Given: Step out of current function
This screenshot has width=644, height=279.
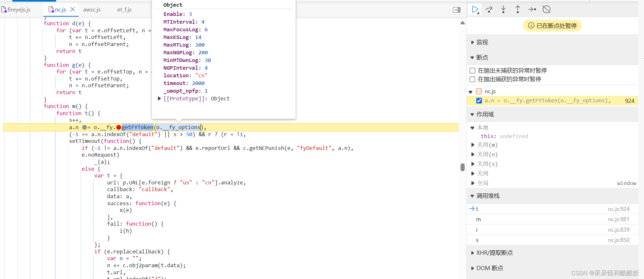Looking at the screenshot, I should (x=518, y=10).
